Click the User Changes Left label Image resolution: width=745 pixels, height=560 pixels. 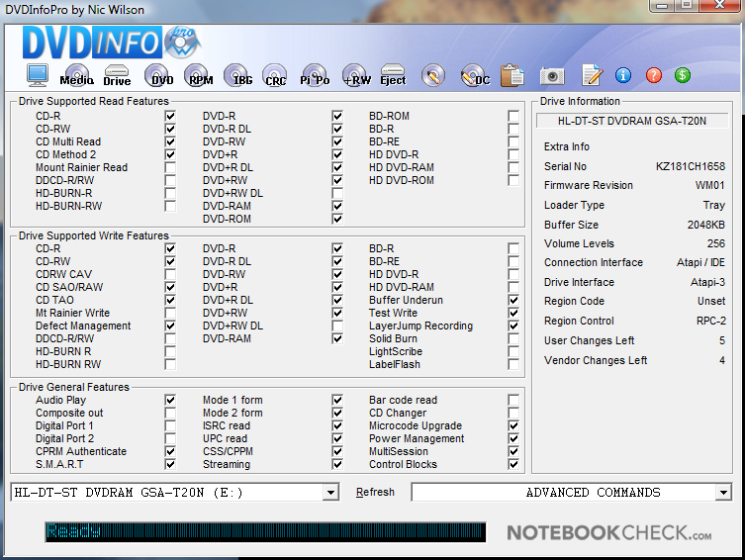coord(589,340)
